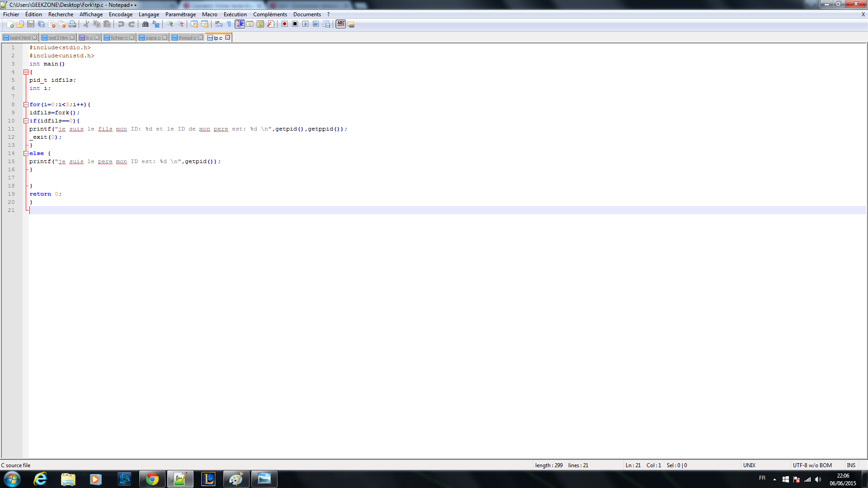Click the Undo arrow icon
Image resolution: width=868 pixels, height=488 pixels.
[x=121, y=24]
